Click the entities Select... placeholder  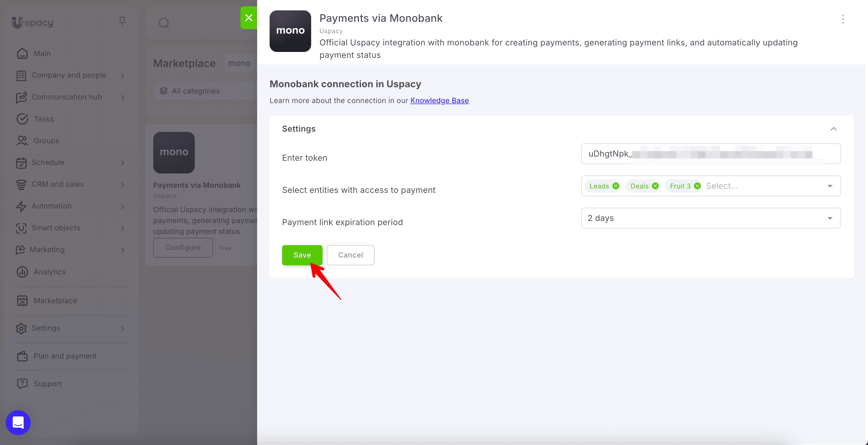click(x=722, y=186)
